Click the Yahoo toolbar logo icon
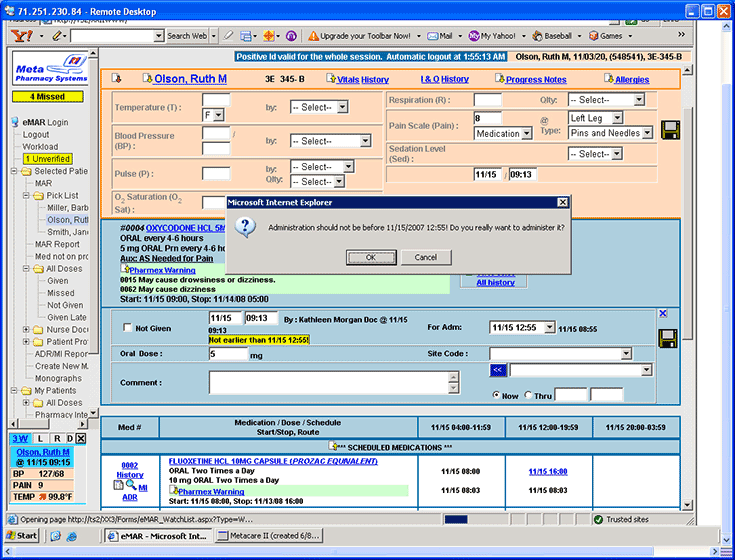Image resolution: width=735 pixels, height=560 pixels. (20, 36)
